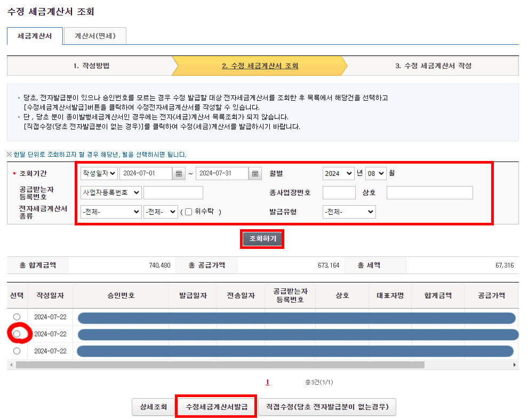Screen dimensions: 528x420
Task: Click the 조회하기 button
Action: click(262, 239)
